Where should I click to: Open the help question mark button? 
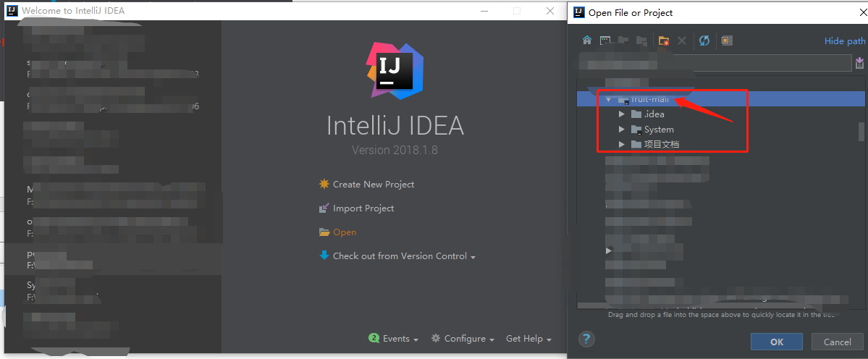[587, 339]
